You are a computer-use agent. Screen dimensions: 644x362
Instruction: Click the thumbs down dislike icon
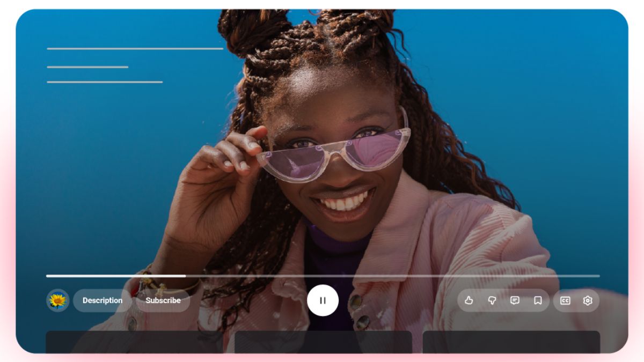click(x=492, y=300)
